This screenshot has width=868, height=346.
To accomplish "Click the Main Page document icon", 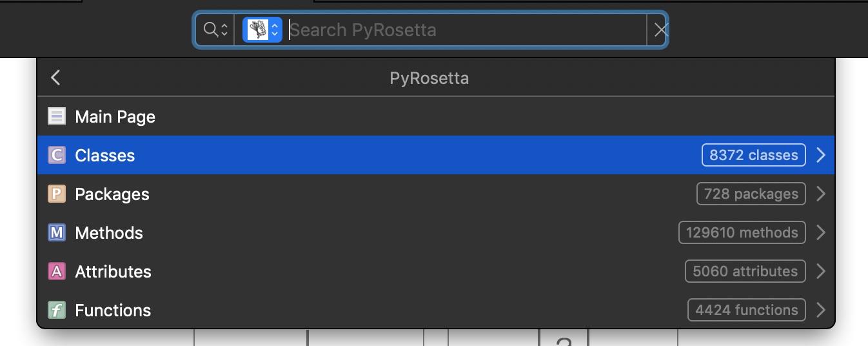I will coord(57,117).
